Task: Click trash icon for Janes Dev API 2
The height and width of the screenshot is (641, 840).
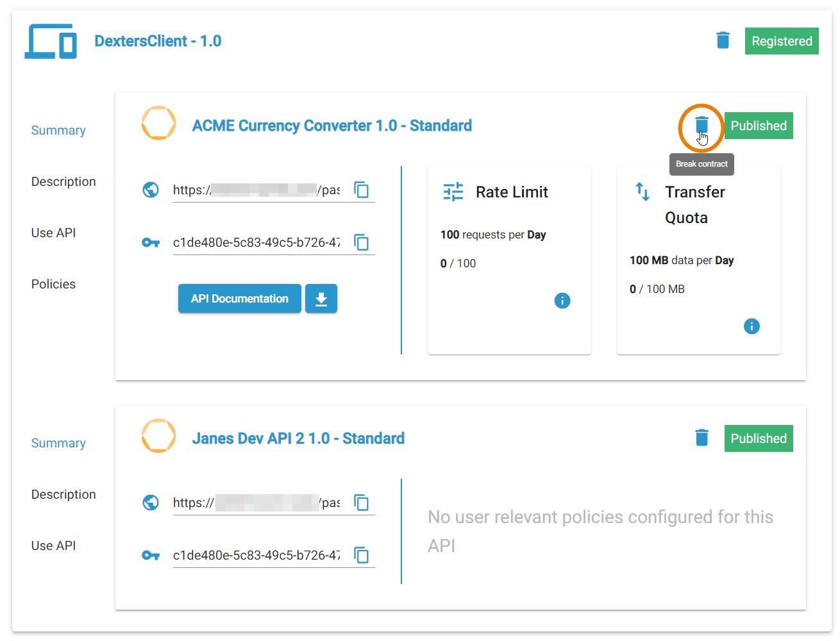Action: [701, 438]
